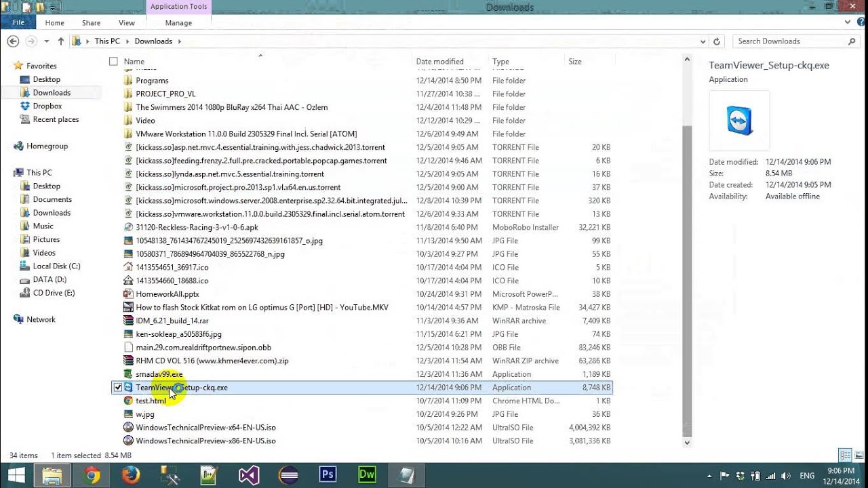Select main.29.com.realdriftportnew.sipon.obb file name
868x488 pixels.
(x=203, y=348)
